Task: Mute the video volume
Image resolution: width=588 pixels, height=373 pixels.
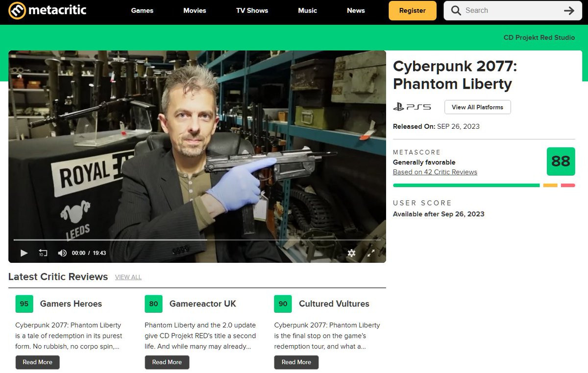Action: [x=62, y=253]
